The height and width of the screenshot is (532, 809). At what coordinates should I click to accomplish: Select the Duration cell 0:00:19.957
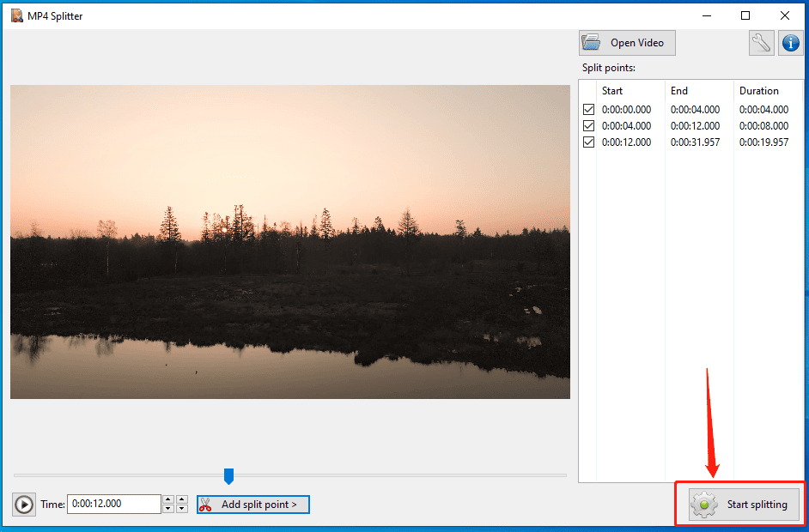[763, 142]
